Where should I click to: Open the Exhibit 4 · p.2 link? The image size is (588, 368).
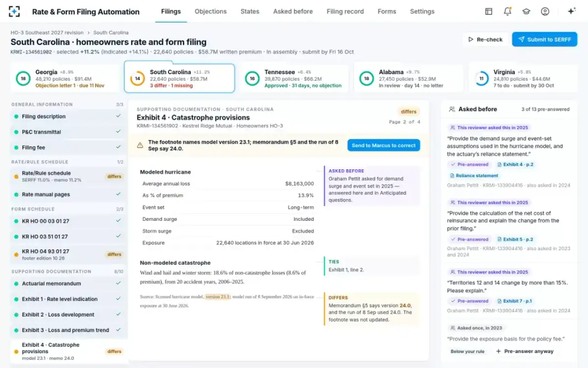click(x=515, y=164)
